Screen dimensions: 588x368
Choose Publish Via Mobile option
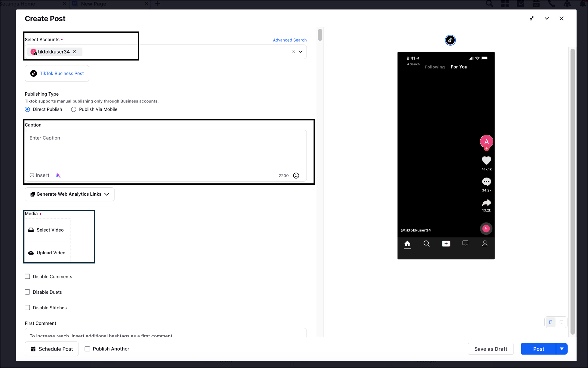[74, 109]
